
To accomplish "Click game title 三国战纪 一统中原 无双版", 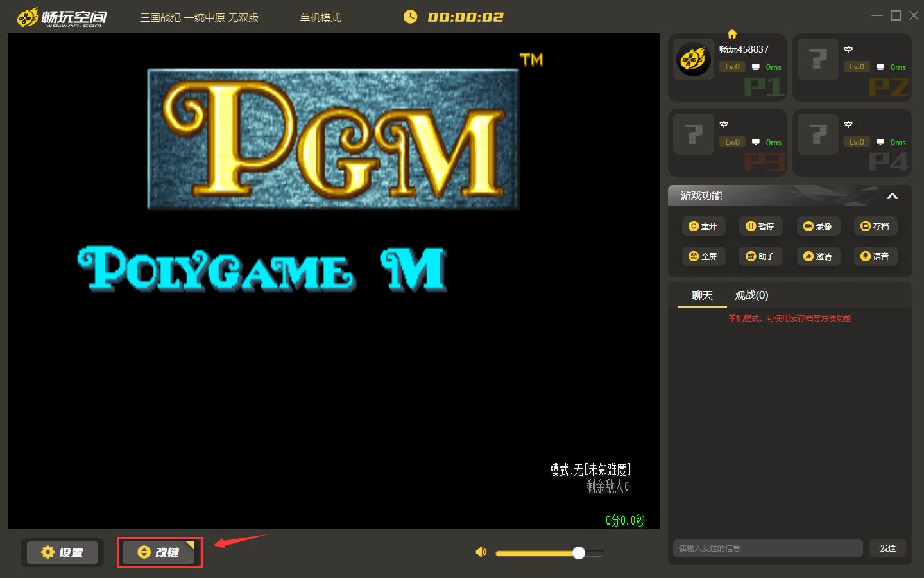I will 200,17.
